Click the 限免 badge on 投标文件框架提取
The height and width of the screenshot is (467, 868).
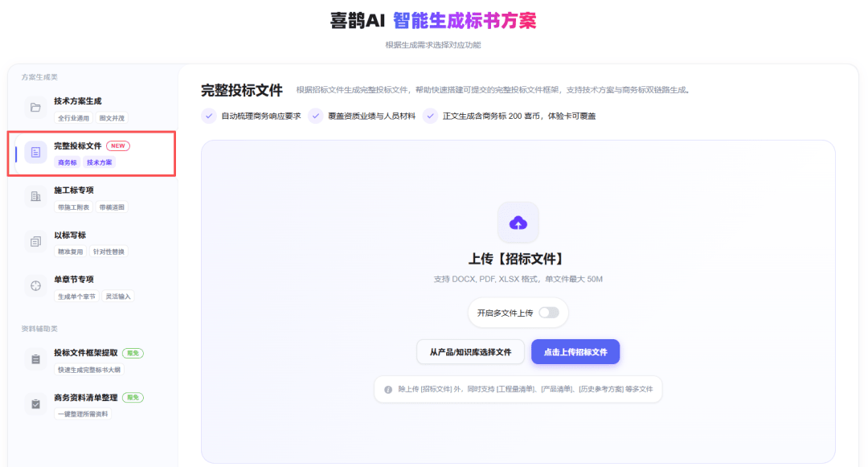point(133,353)
